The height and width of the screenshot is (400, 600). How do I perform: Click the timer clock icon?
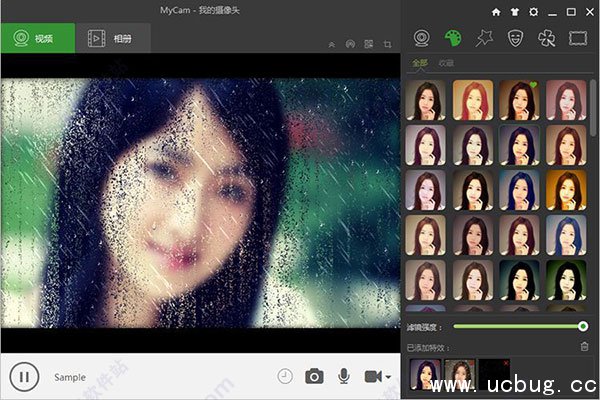tap(285, 376)
